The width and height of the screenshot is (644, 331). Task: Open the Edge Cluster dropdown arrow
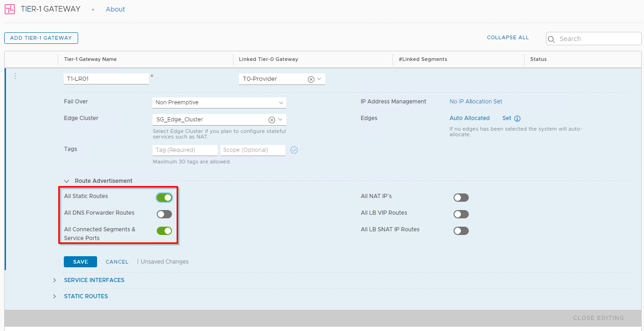281,120
